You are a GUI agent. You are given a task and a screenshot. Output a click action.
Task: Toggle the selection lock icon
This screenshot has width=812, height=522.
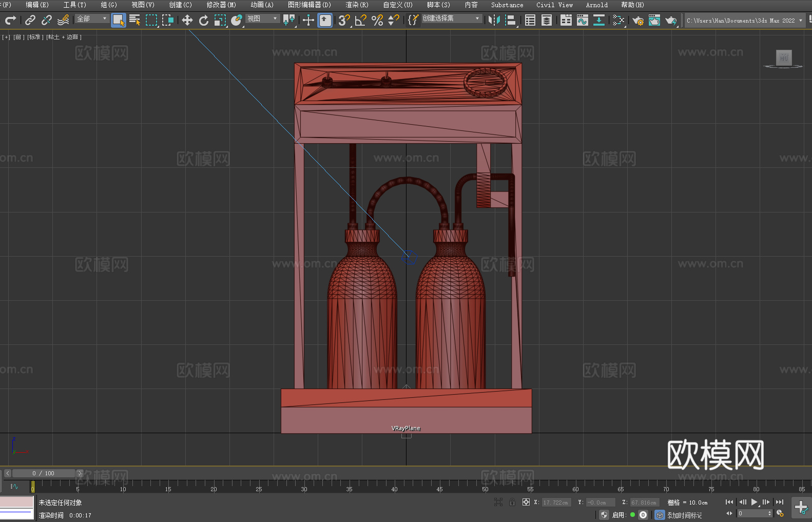point(512,502)
